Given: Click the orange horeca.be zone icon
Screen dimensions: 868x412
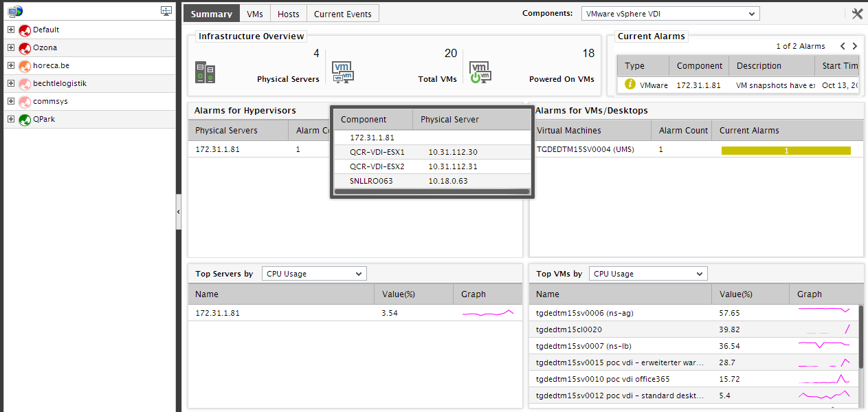Looking at the screenshot, I should (25, 66).
